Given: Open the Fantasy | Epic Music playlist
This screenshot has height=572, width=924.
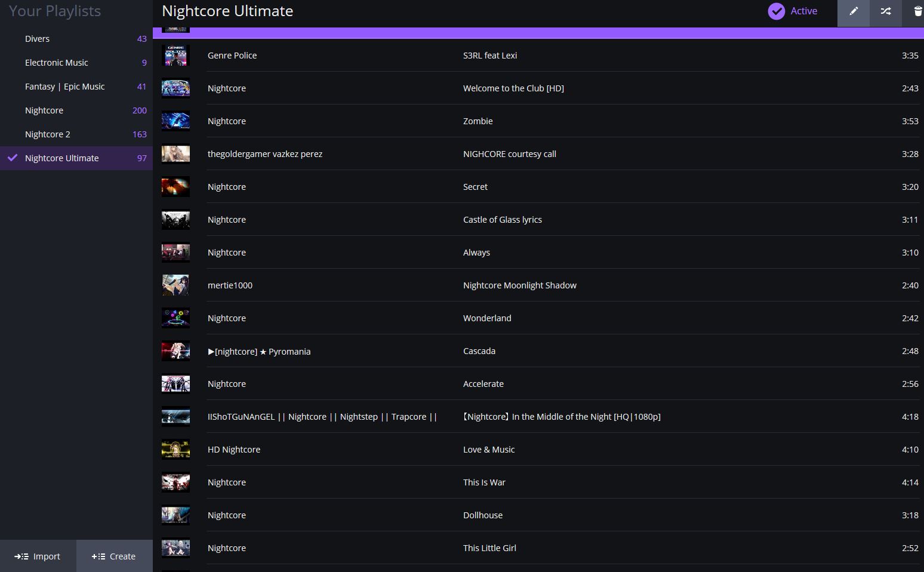Looking at the screenshot, I should 64,87.
